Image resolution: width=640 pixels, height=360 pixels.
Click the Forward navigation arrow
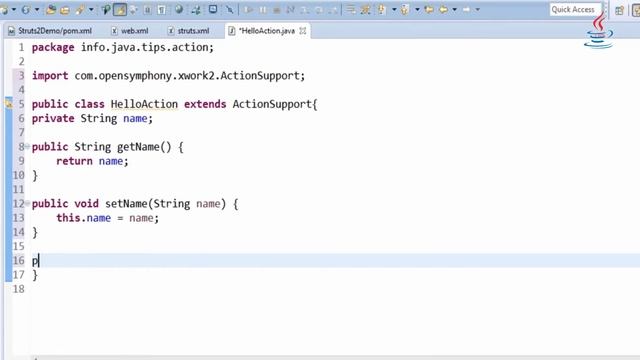click(x=466, y=9)
